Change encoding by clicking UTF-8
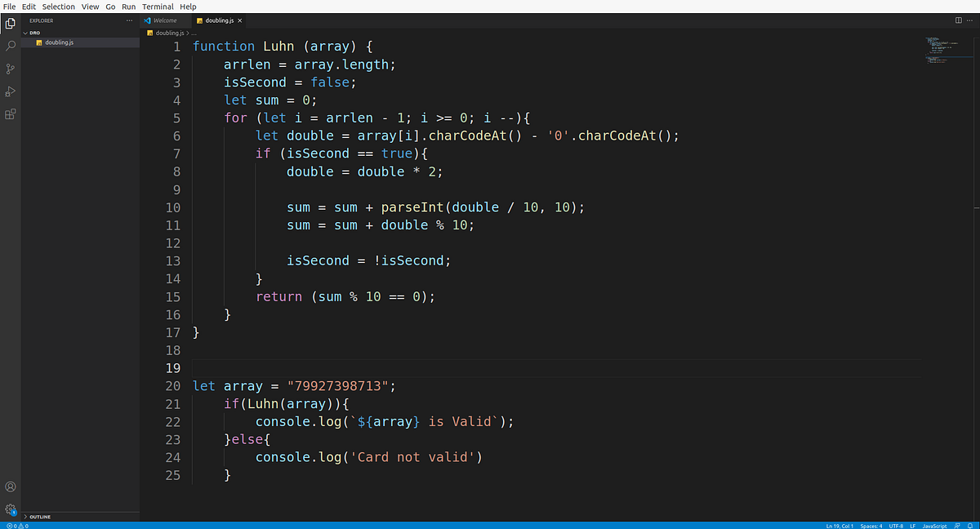 tap(896, 525)
